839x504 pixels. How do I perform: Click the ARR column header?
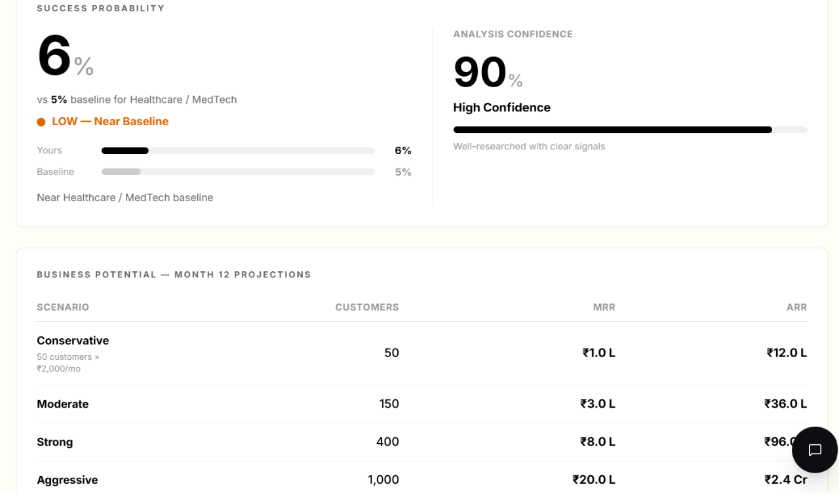pos(796,307)
